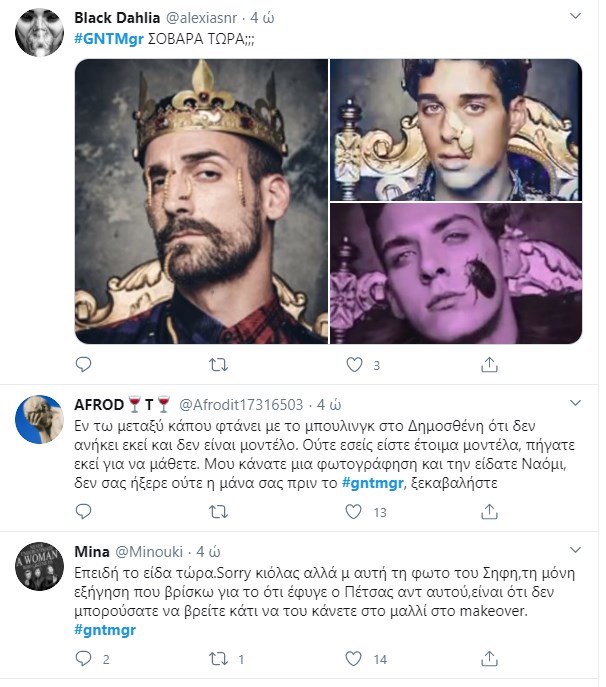This screenshot has height=687, width=606.
Task: Share Mina's tweet
Action: click(487, 659)
